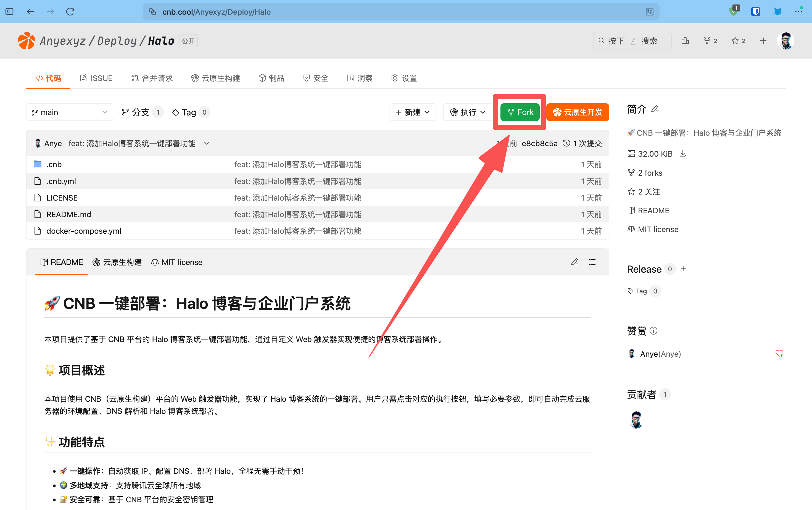
Task: Expand the 新建 dropdown button
Action: 412,112
